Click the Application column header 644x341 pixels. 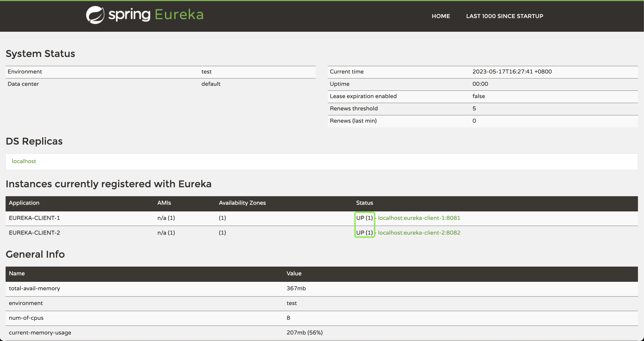pyautogui.click(x=24, y=203)
